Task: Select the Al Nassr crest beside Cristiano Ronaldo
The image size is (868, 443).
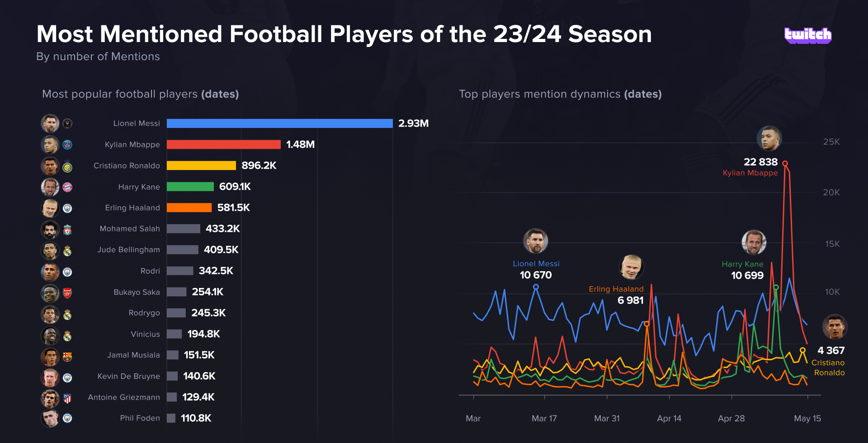Action: pyautogui.click(x=67, y=167)
